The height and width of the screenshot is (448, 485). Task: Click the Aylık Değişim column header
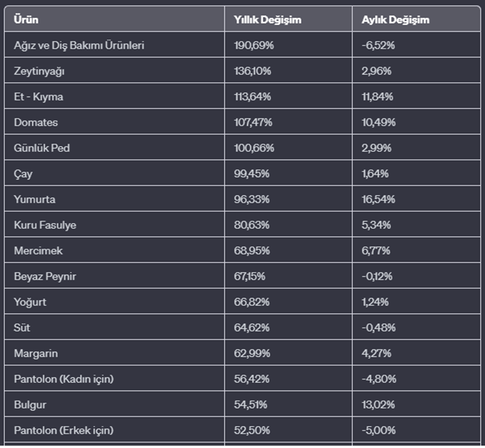[x=395, y=20]
